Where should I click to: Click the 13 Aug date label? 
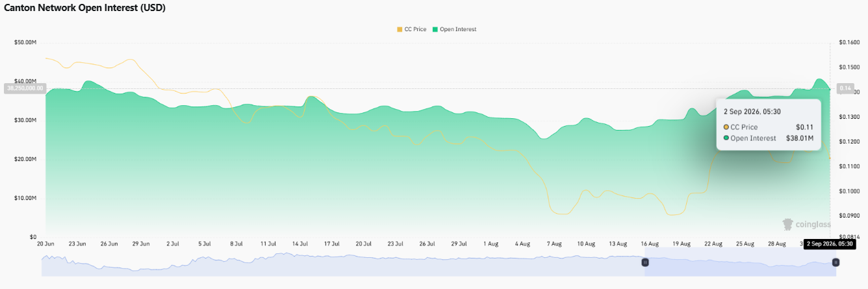click(x=619, y=244)
